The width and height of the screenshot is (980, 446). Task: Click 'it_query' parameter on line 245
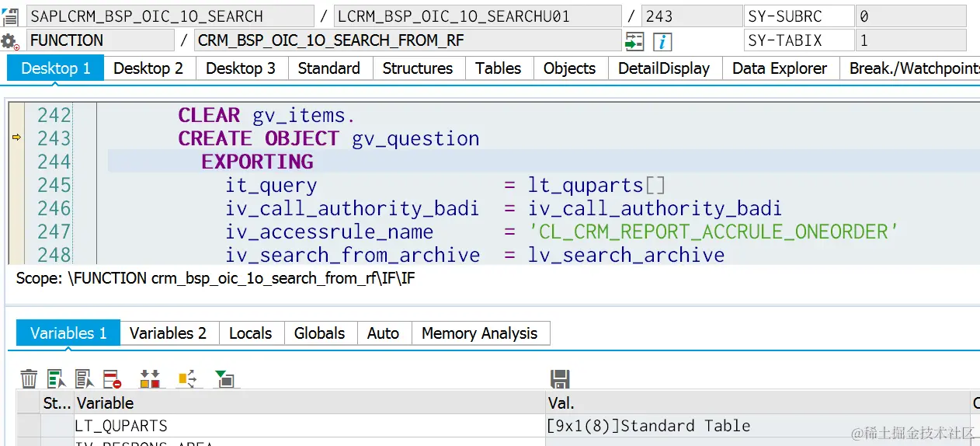pos(271,186)
